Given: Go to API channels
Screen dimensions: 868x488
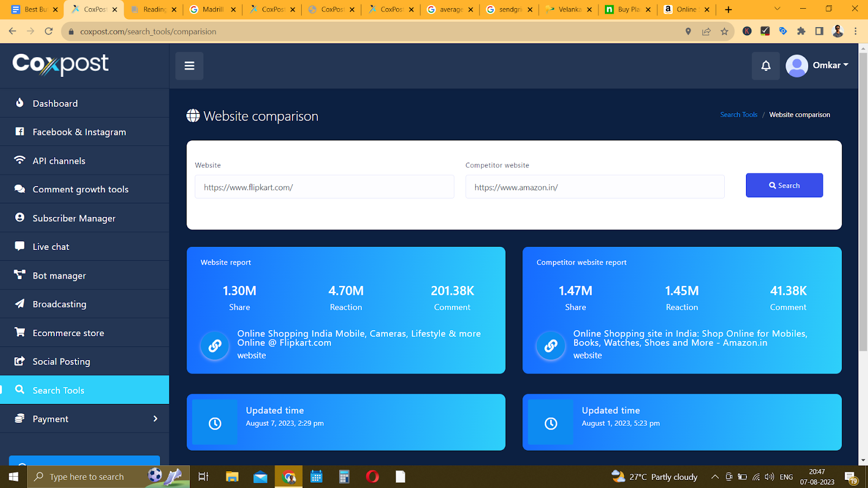Looking at the screenshot, I should [85, 160].
